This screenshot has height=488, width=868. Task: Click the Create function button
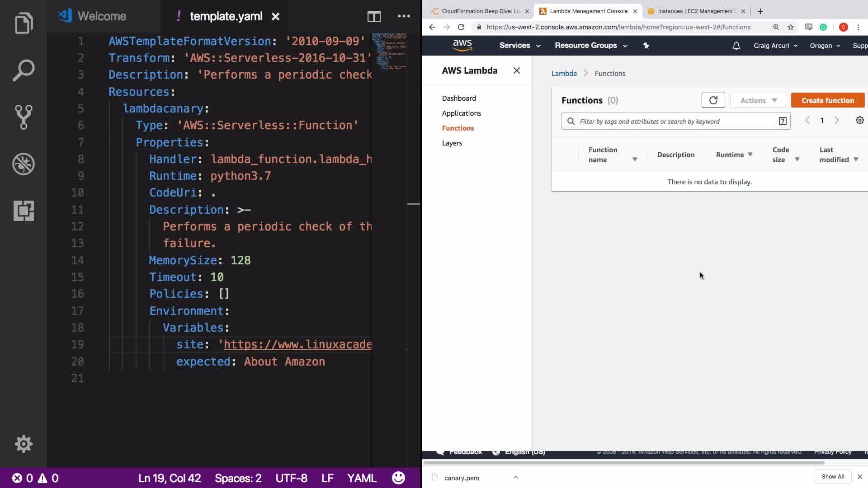(x=827, y=100)
